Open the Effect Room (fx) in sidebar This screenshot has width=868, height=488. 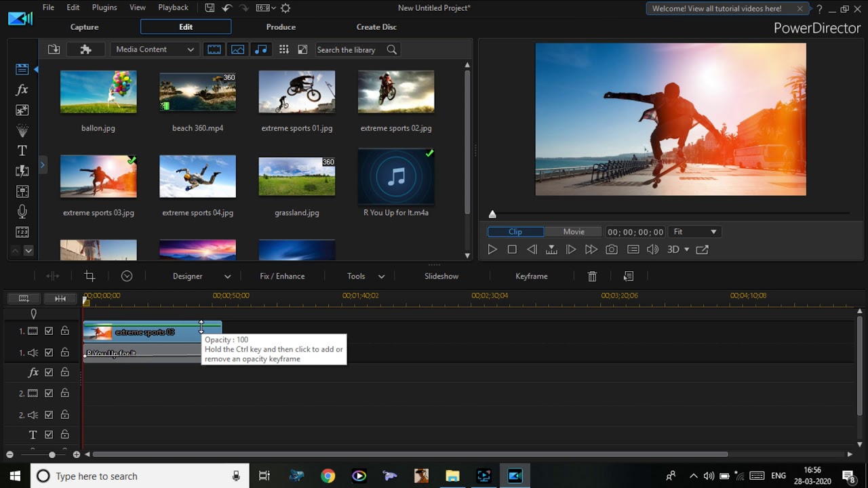point(22,89)
